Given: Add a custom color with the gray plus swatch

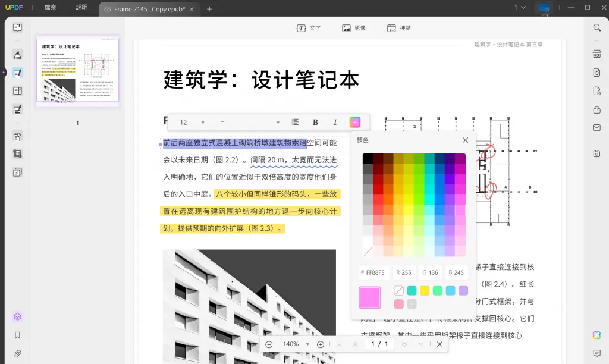Looking at the screenshot, I should 412,304.
